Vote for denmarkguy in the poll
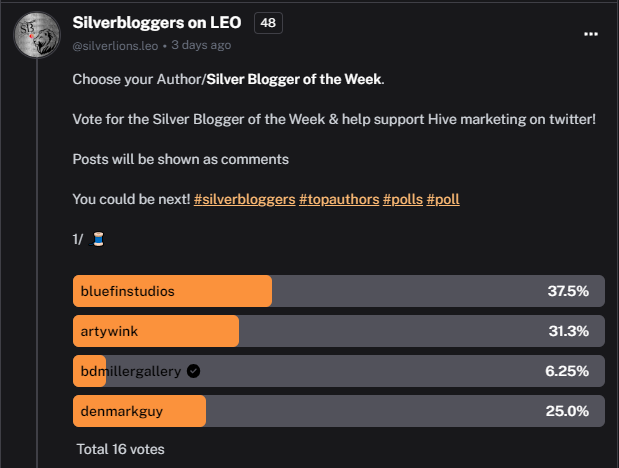Image resolution: width=619 pixels, height=468 pixels. 339,411
